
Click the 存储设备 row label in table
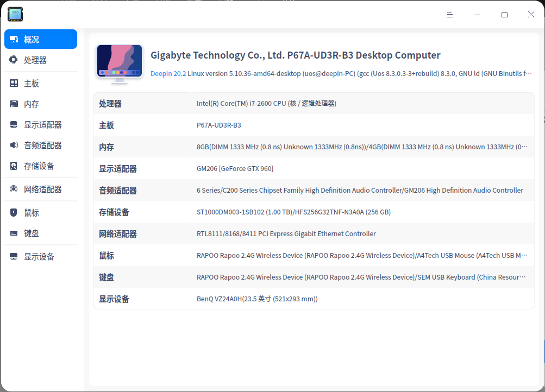click(114, 212)
